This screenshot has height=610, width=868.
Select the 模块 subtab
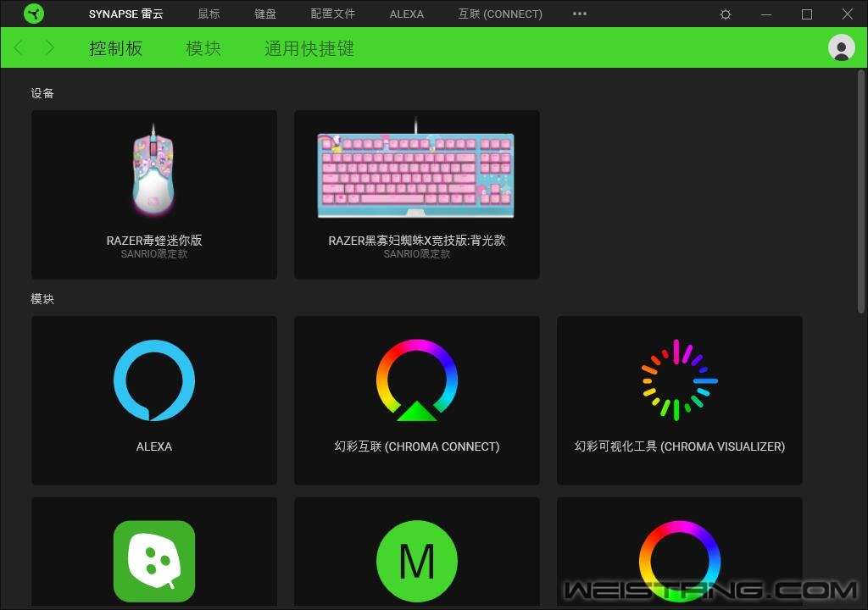tap(203, 48)
